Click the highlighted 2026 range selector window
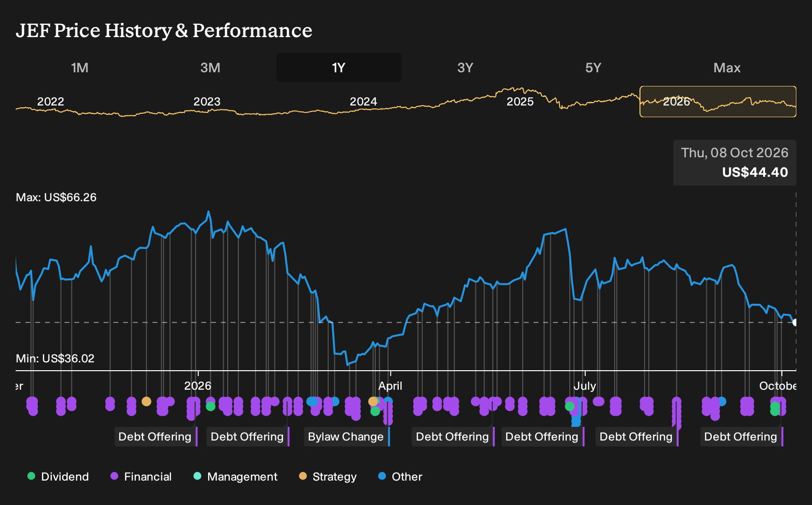This screenshot has width=812, height=505. tap(718, 102)
